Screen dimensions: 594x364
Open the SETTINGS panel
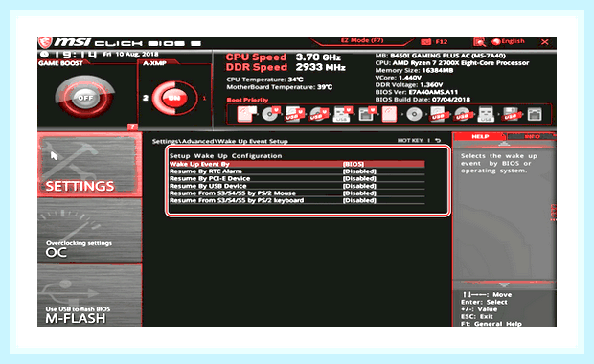click(x=89, y=165)
